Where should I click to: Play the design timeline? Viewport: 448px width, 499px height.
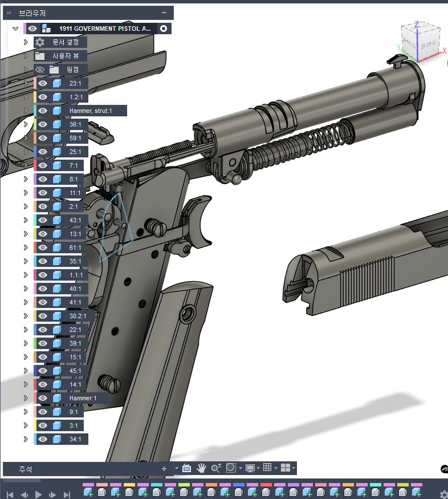pyautogui.click(x=38, y=494)
